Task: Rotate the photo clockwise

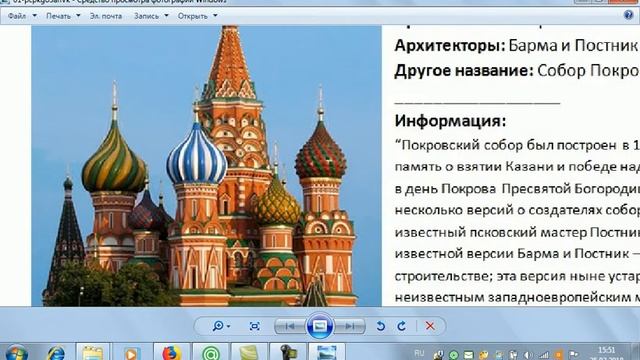Action: [x=402, y=326]
